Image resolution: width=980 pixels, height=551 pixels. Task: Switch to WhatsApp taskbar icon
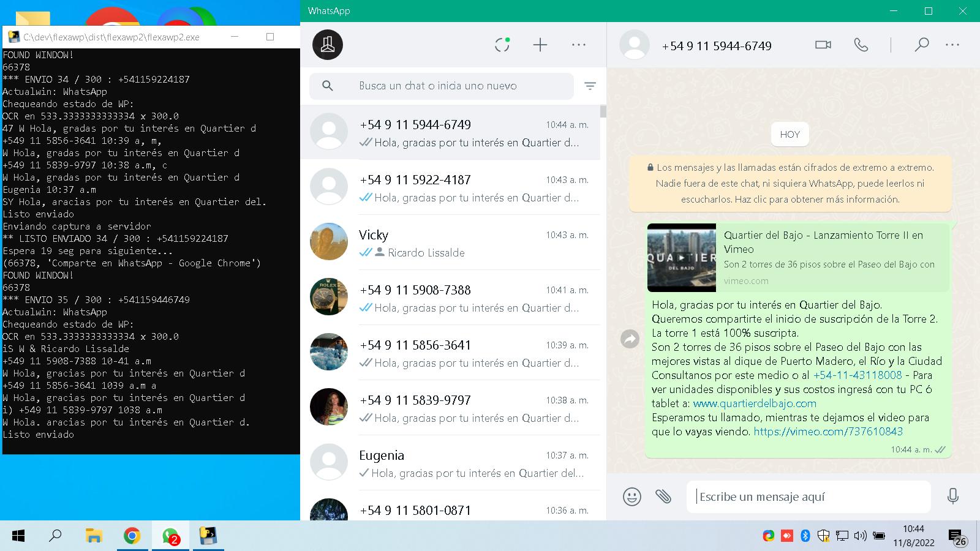click(170, 536)
